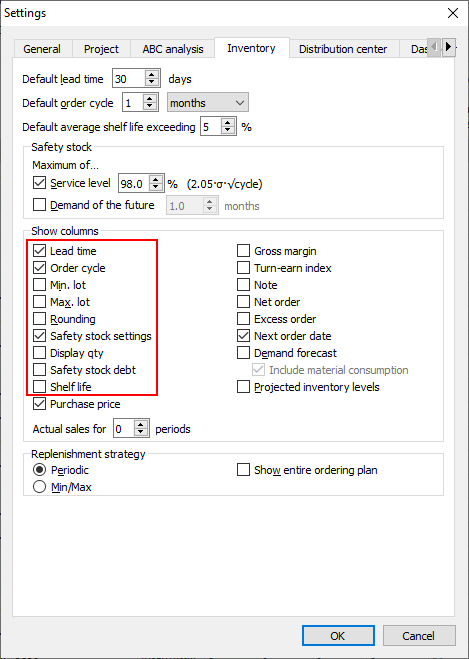Focus the Default lead time input field

pyautogui.click(x=129, y=79)
